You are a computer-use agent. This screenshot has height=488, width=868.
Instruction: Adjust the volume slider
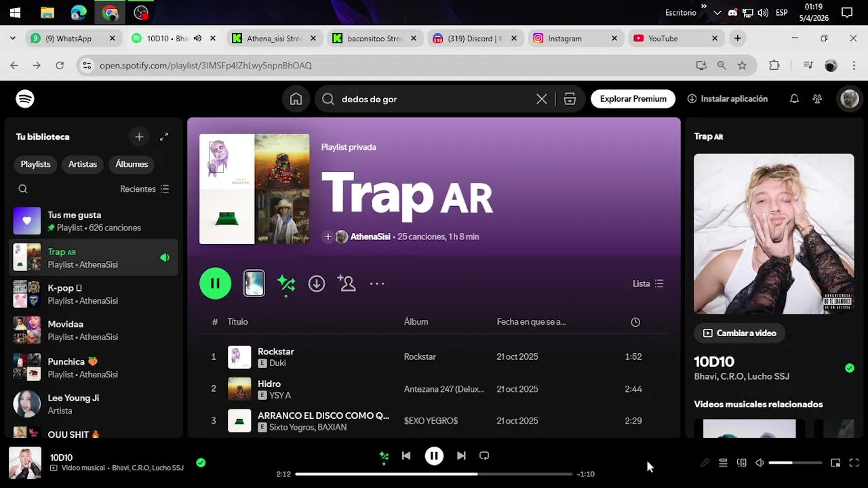[795, 463]
